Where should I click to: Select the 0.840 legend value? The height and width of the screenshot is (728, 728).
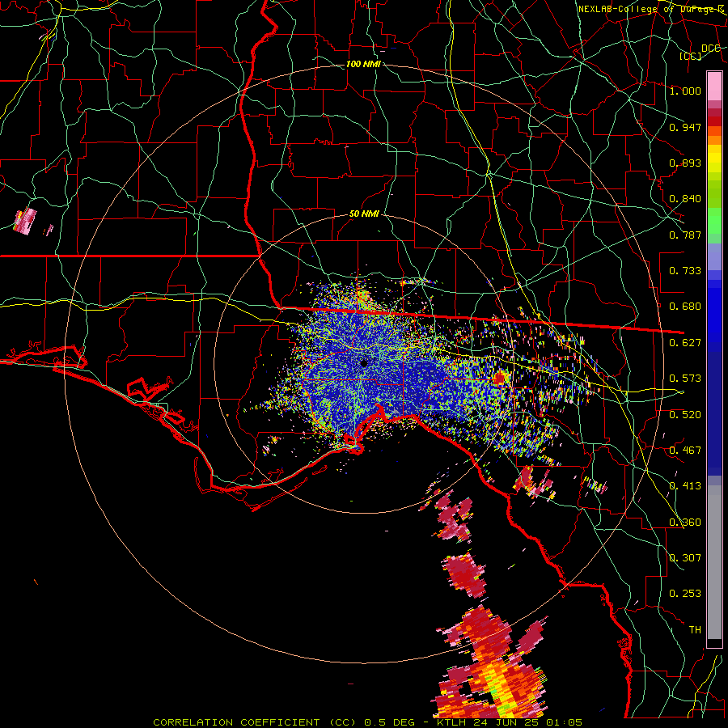(685, 199)
